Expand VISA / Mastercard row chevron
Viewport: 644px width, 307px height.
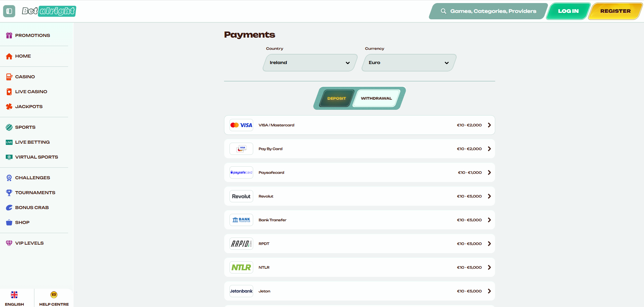tap(489, 125)
